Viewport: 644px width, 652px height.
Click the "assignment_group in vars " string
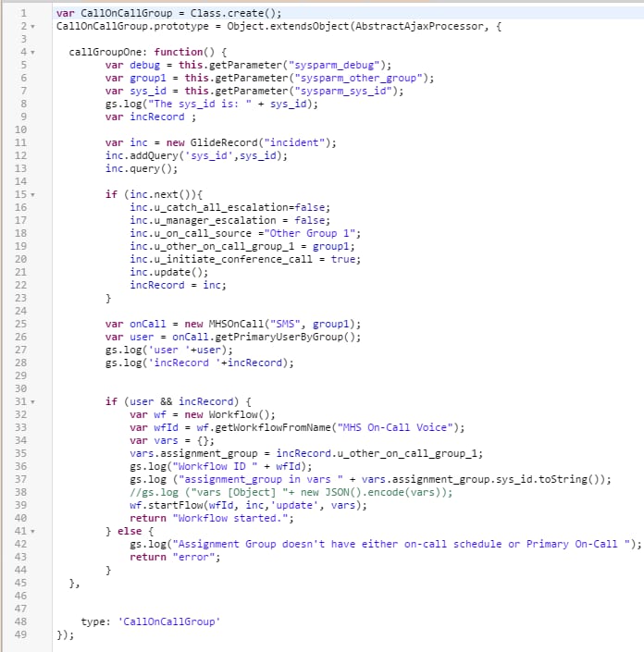click(261, 479)
